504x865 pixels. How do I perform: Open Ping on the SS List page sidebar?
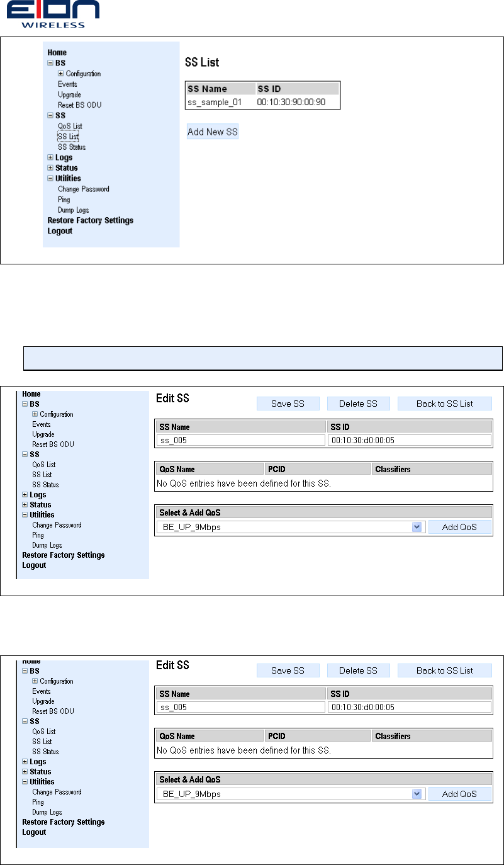click(x=64, y=200)
